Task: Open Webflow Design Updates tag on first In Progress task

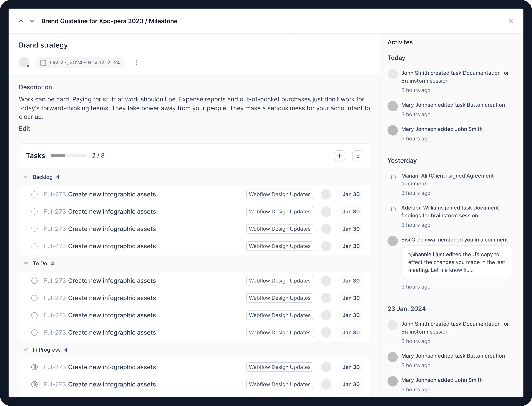Action: (x=280, y=367)
